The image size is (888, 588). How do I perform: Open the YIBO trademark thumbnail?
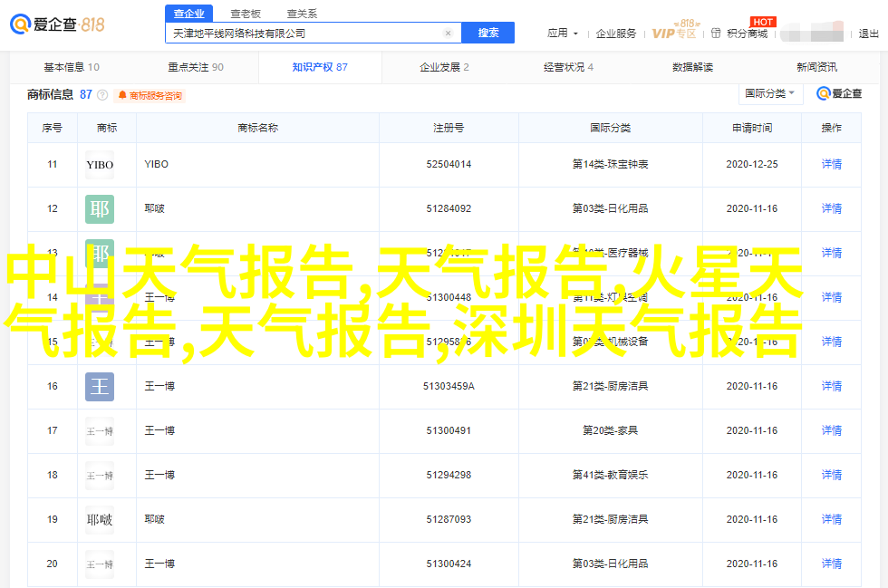(100, 165)
